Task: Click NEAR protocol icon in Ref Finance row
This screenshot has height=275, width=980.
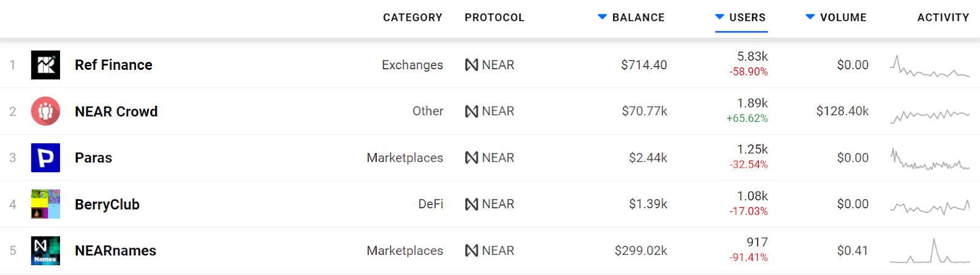Action: 472,65
